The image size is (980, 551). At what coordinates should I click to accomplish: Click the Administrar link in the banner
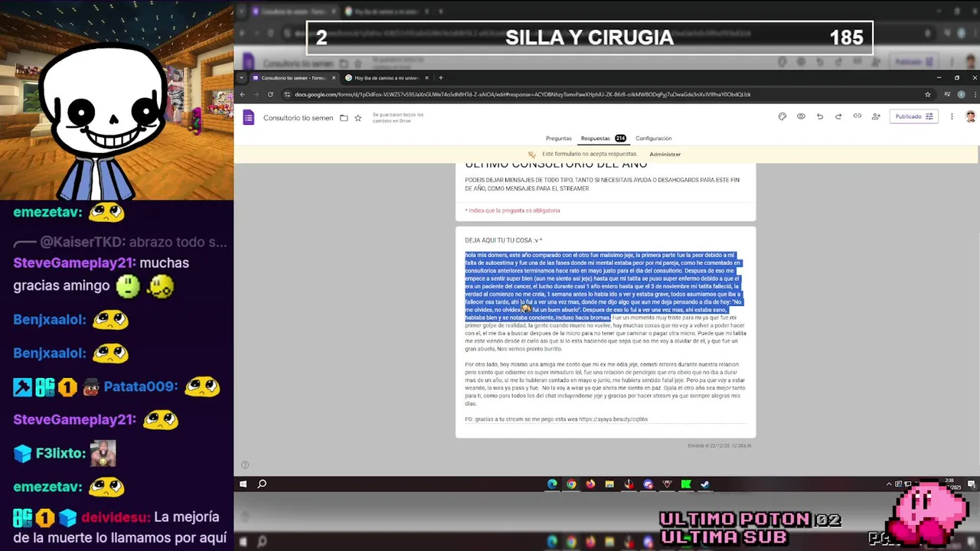[665, 154]
